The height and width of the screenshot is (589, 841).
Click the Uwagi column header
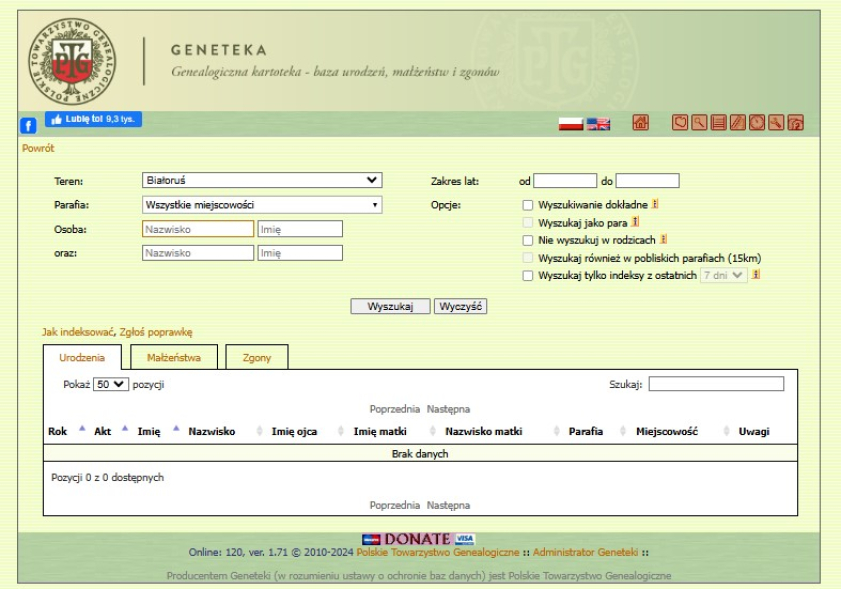pyautogui.click(x=754, y=431)
